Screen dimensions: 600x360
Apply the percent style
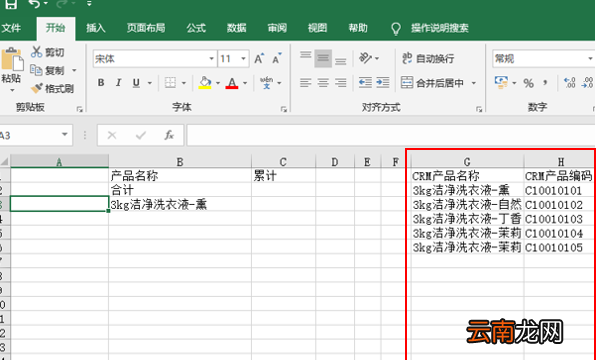(x=528, y=83)
